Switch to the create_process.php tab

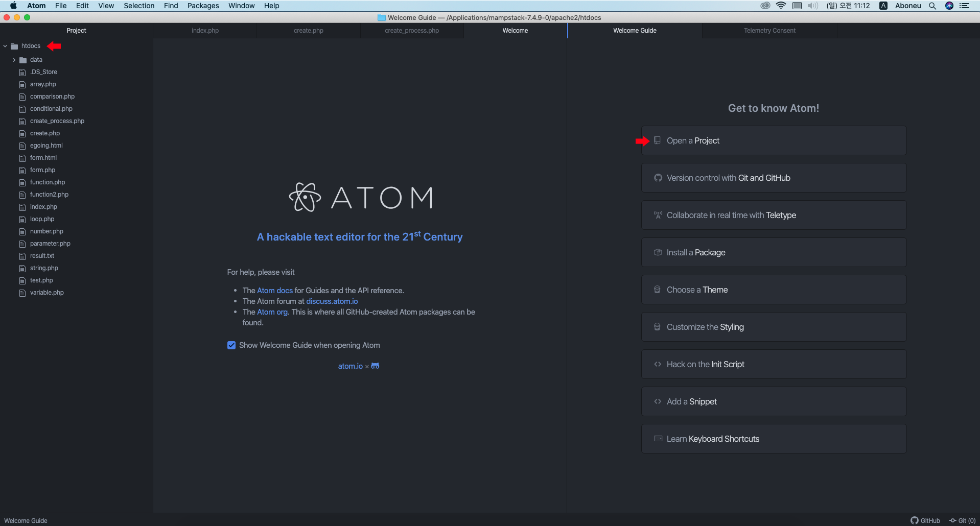tap(412, 31)
